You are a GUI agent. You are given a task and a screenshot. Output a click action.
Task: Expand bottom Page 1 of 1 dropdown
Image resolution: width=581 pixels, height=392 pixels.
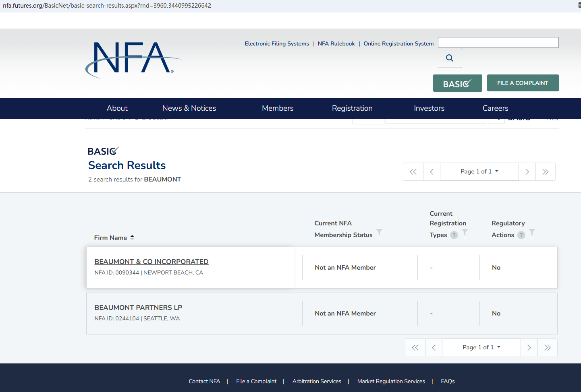(x=481, y=347)
